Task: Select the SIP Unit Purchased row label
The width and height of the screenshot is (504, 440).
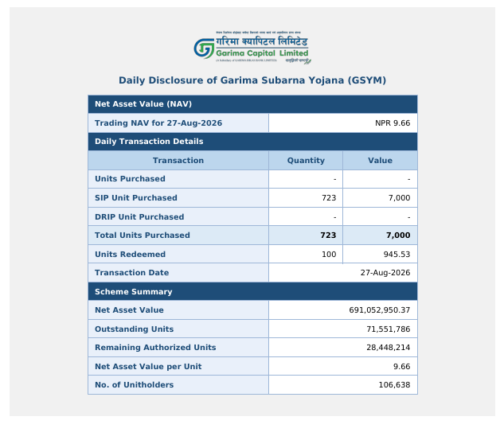Action: (x=136, y=198)
